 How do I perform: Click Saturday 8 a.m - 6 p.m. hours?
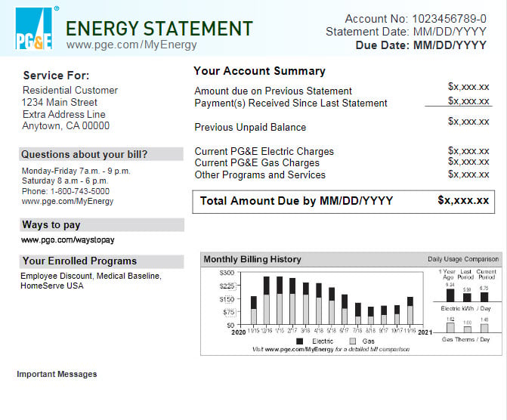[x=65, y=181]
